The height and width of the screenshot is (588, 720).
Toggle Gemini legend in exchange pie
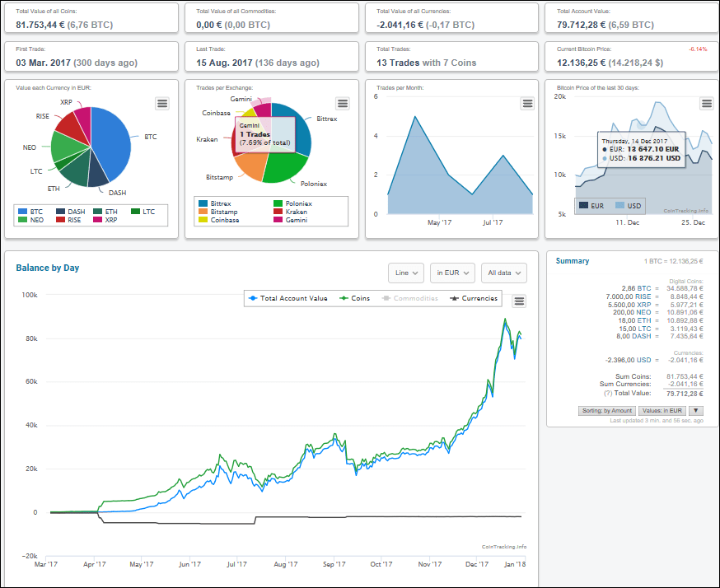[x=290, y=220]
